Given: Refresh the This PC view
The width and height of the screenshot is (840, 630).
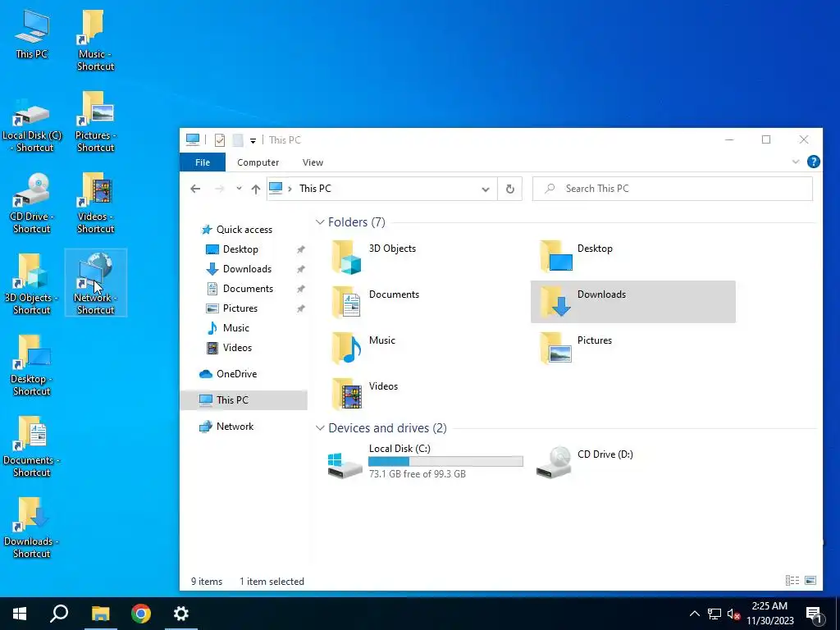Looking at the screenshot, I should pyautogui.click(x=510, y=189).
